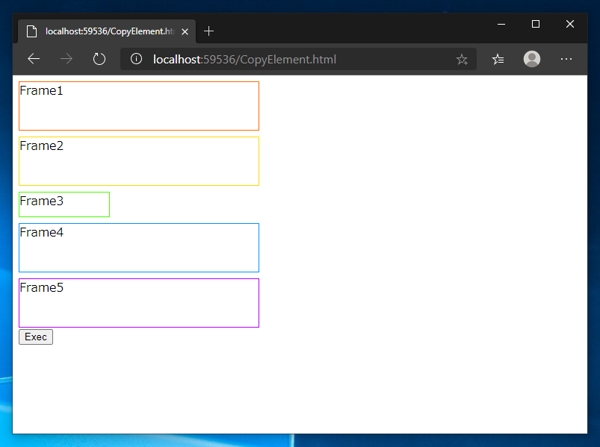Image resolution: width=600 pixels, height=447 pixels.
Task: Click the Frame5 text
Action: coord(42,287)
